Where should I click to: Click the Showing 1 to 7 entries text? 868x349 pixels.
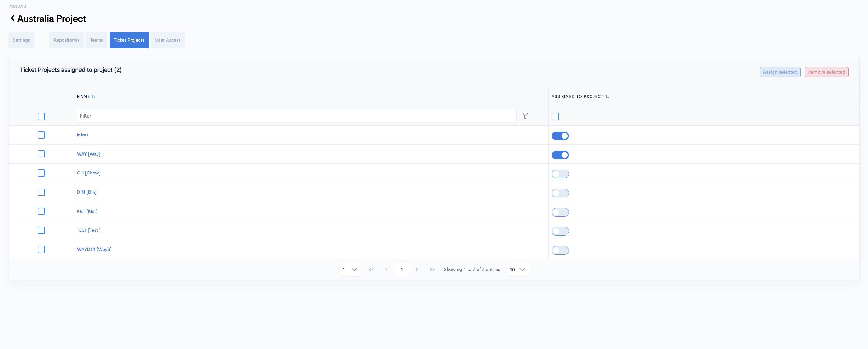(472, 270)
